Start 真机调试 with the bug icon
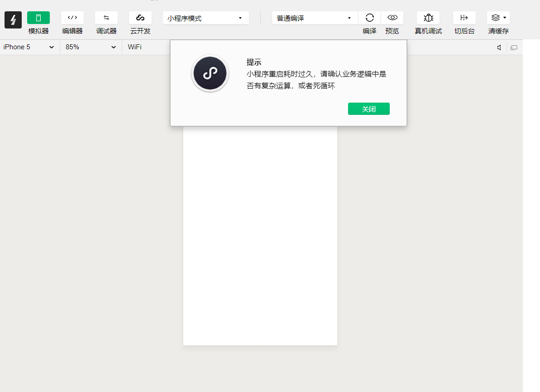The image size is (540, 392). coord(428,18)
